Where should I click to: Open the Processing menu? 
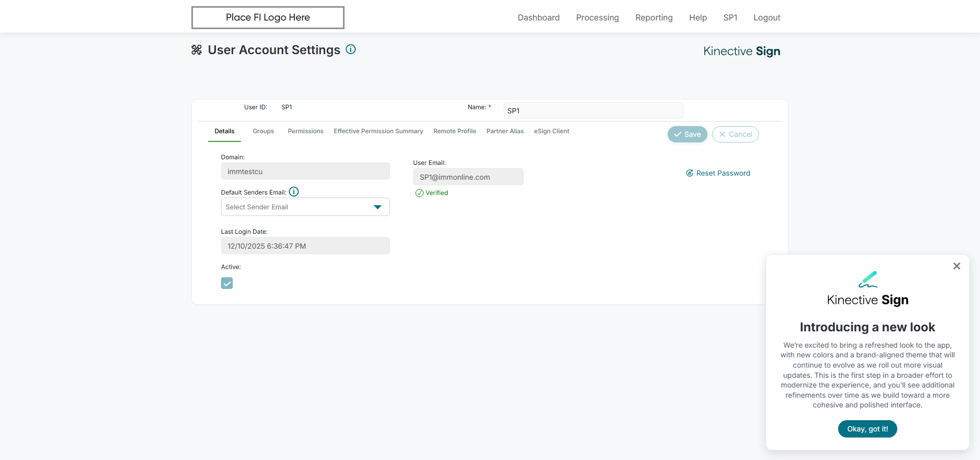(x=597, y=17)
